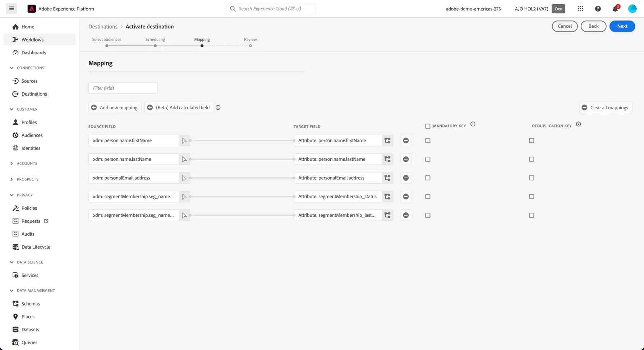Select source field arrow for person.name.firstName

pos(184,141)
